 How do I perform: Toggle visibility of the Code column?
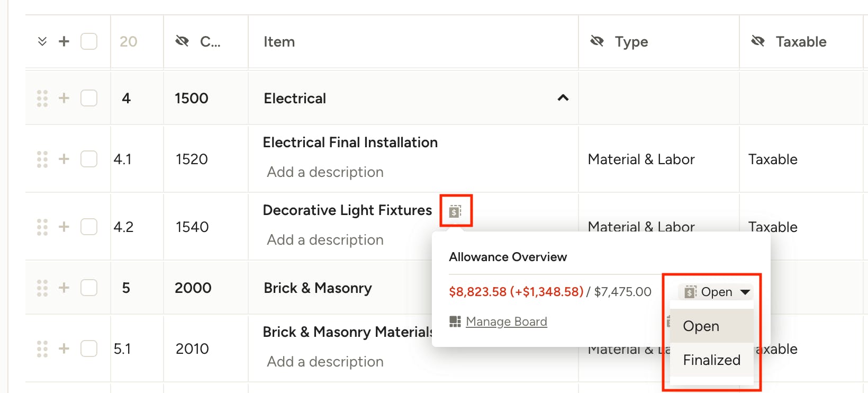pyautogui.click(x=182, y=41)
